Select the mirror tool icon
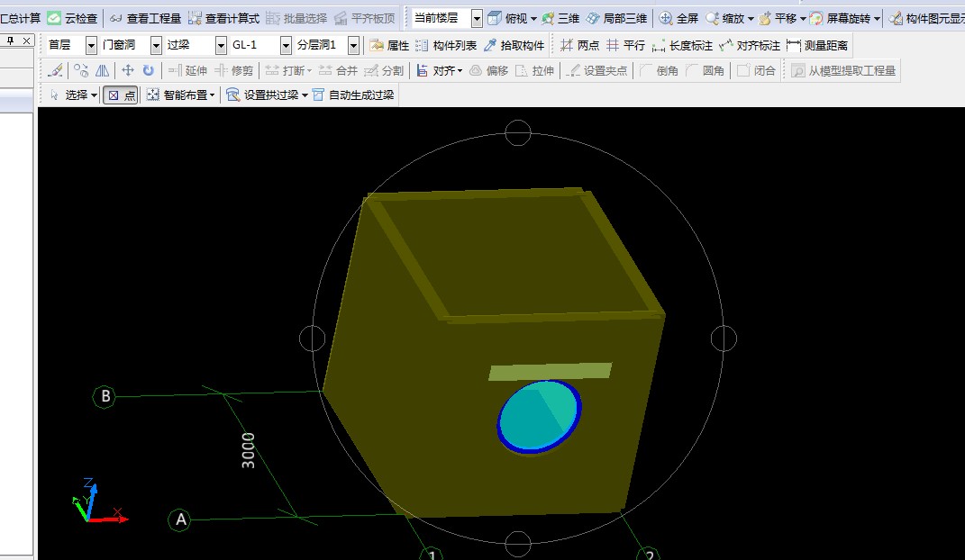965x560 pixels. tap(102, 71)
